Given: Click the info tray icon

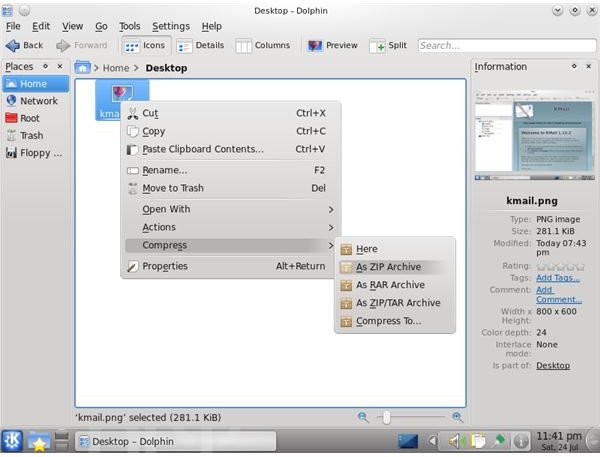Looking at the screenshot, I should [x=521, y=442].
